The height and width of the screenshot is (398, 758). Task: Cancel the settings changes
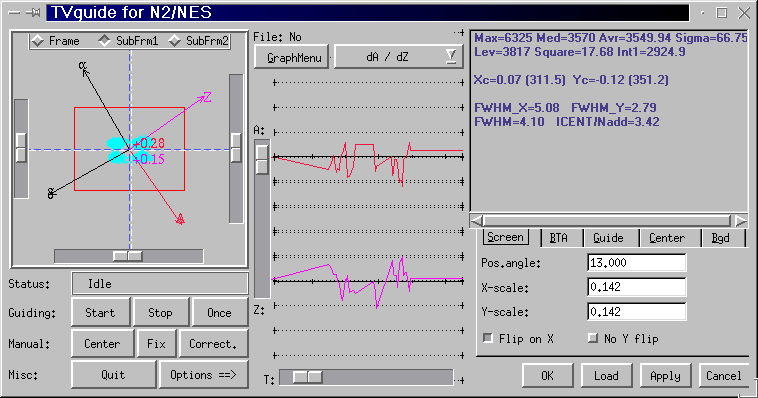point(724,376)
